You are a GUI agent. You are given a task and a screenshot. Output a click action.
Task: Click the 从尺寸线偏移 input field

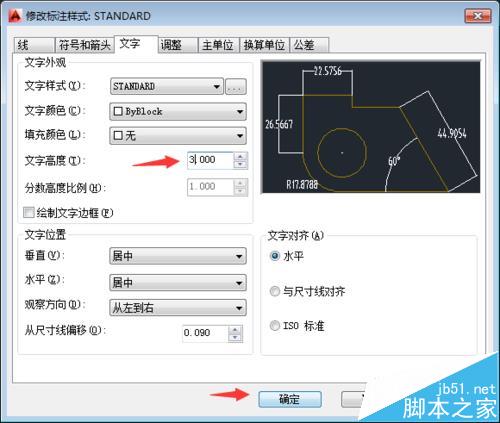pos(205,333)
